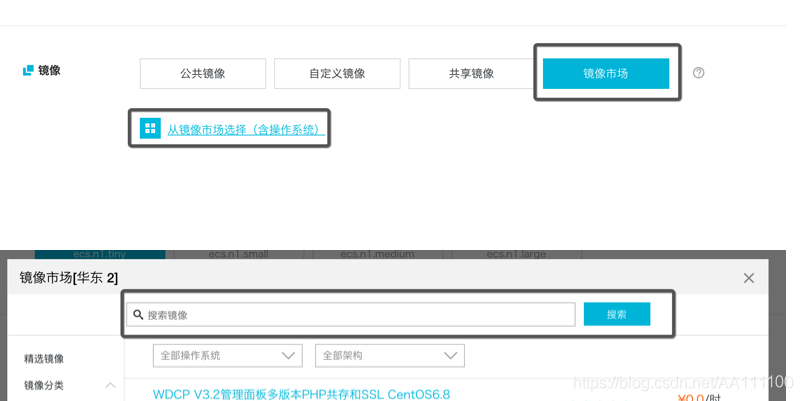
Task: Select the 自定义镜像 tab
Action: tap(337, 74)
